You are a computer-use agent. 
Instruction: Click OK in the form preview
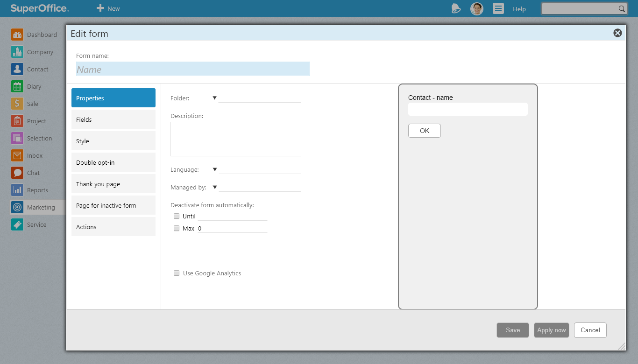tap(425, 131)
